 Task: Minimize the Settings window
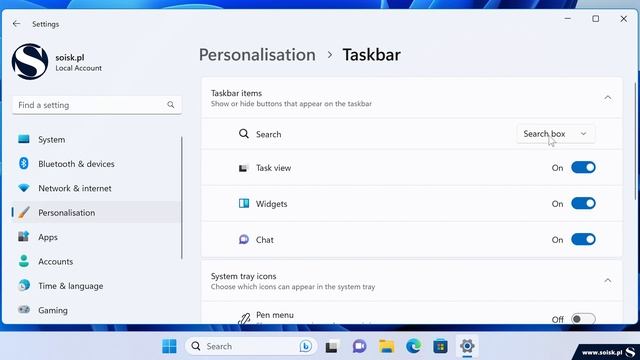pos(568,19)
